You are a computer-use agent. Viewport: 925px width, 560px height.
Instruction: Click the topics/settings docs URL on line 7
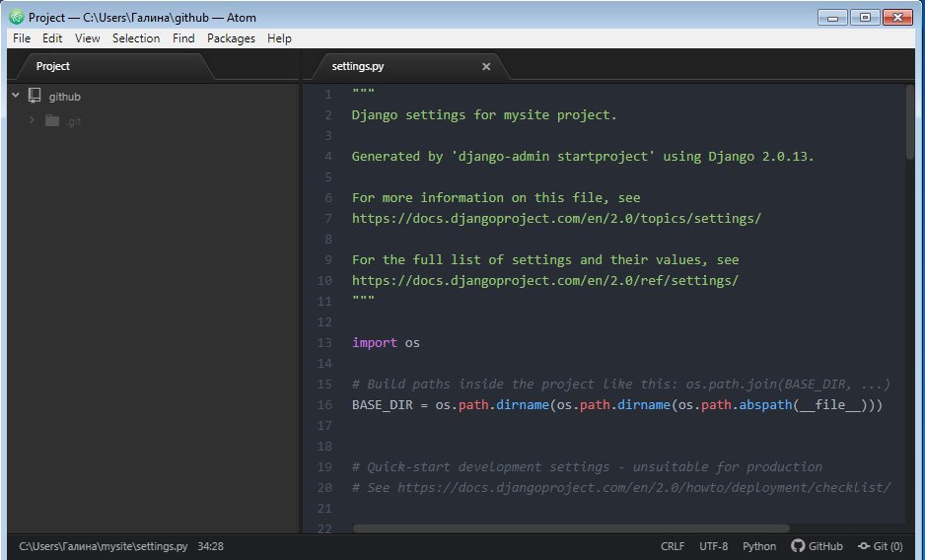[x=556, y=219]
